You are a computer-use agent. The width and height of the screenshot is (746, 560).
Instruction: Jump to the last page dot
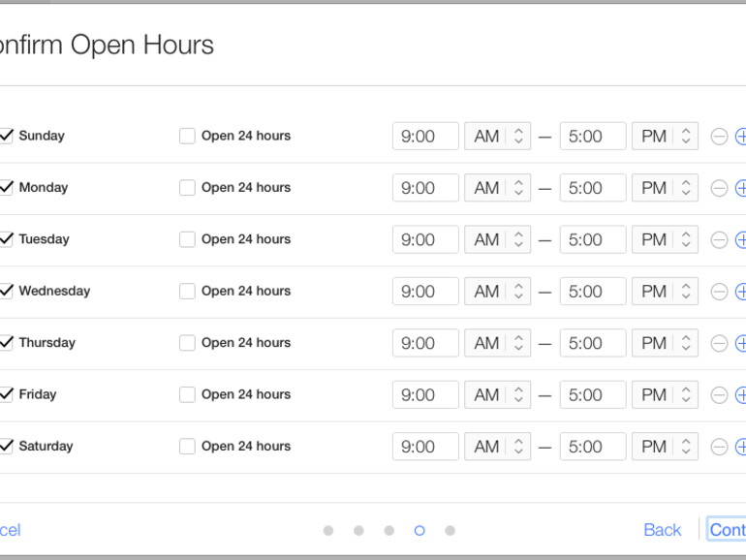click(x=450, y=530)
